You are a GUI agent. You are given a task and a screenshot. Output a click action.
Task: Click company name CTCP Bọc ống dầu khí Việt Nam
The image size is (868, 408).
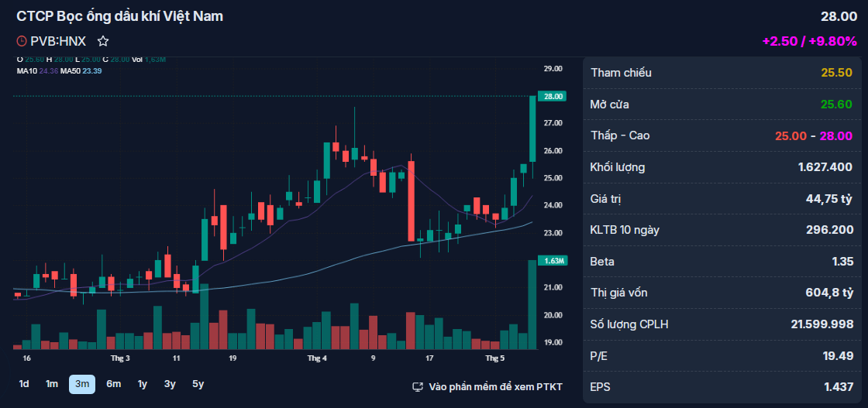(119, 16)
